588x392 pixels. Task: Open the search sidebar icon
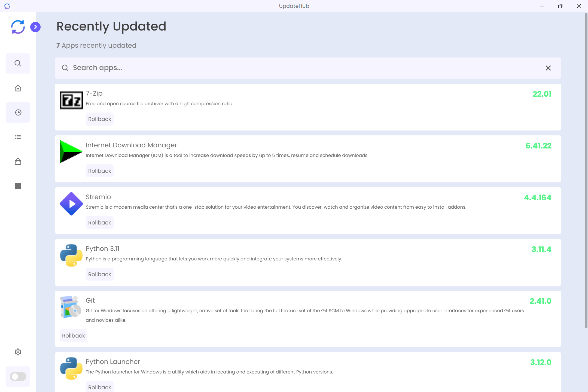(18, 63)
